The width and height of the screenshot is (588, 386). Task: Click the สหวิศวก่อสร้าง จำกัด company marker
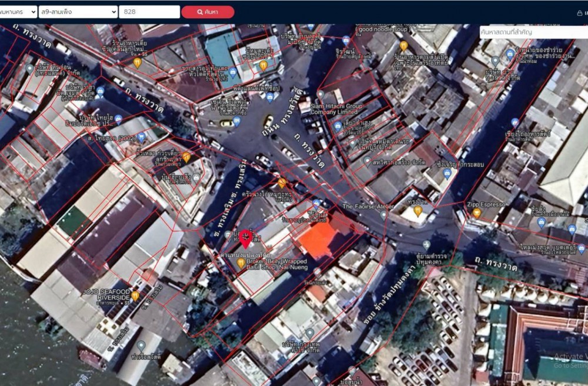pyautogui.click(x=367, y=159)
